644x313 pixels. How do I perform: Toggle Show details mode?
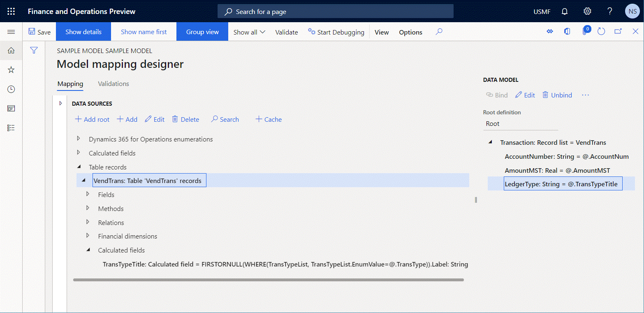(83, 32)
